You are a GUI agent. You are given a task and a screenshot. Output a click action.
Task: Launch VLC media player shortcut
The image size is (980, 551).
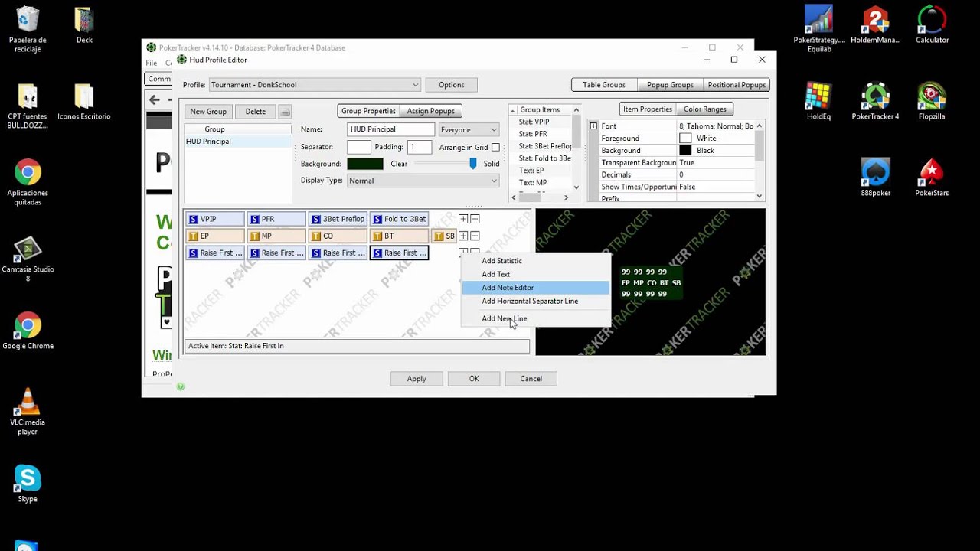[x=28, y=412]
